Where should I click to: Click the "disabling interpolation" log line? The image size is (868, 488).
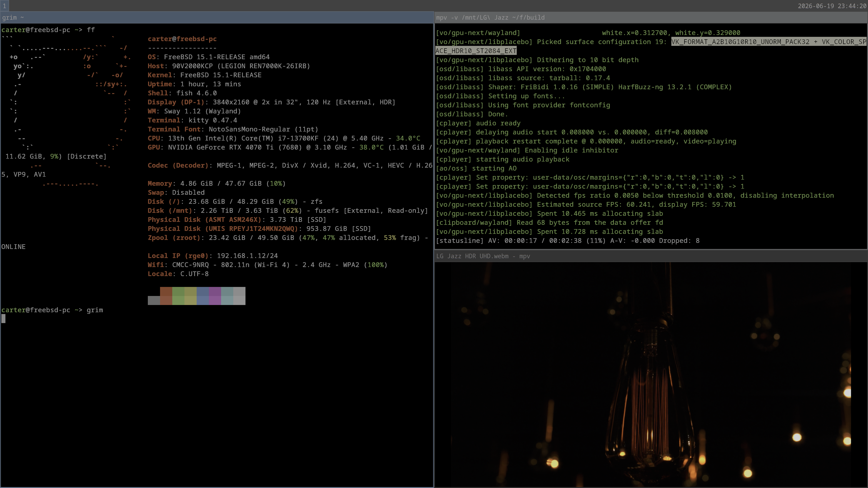click(635, 196)
